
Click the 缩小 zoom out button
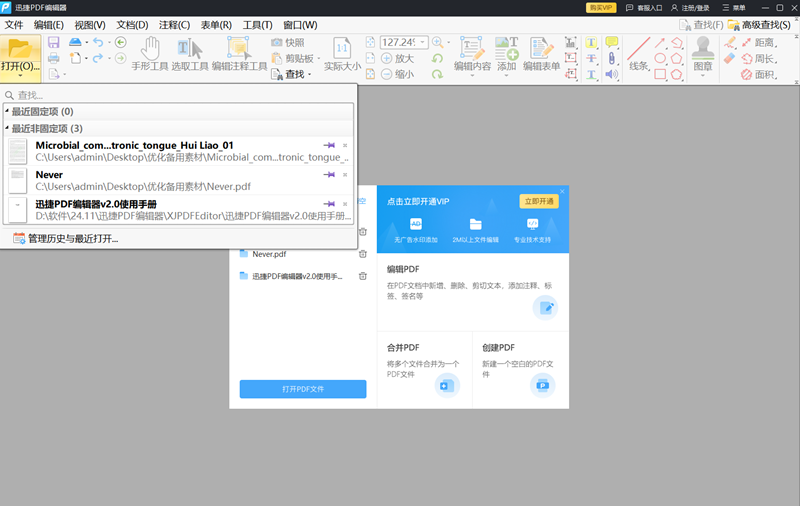[397, 74]
